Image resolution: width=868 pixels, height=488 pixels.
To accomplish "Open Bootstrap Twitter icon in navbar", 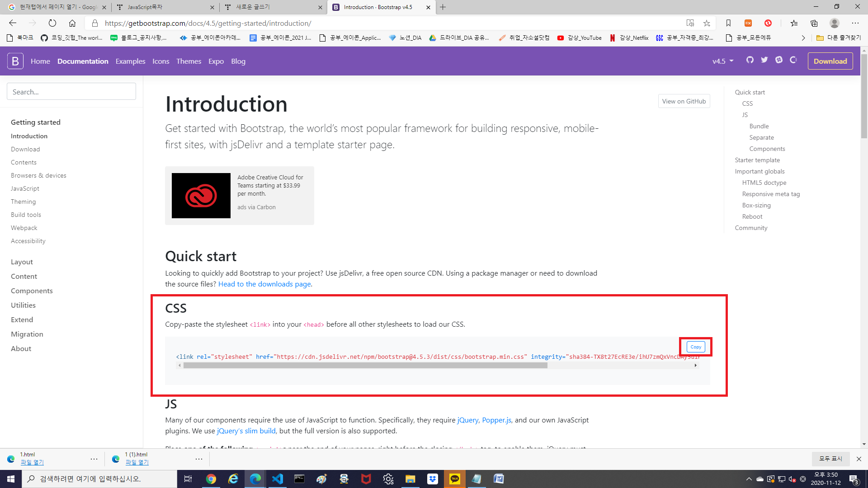I will (x=764, y=60).
